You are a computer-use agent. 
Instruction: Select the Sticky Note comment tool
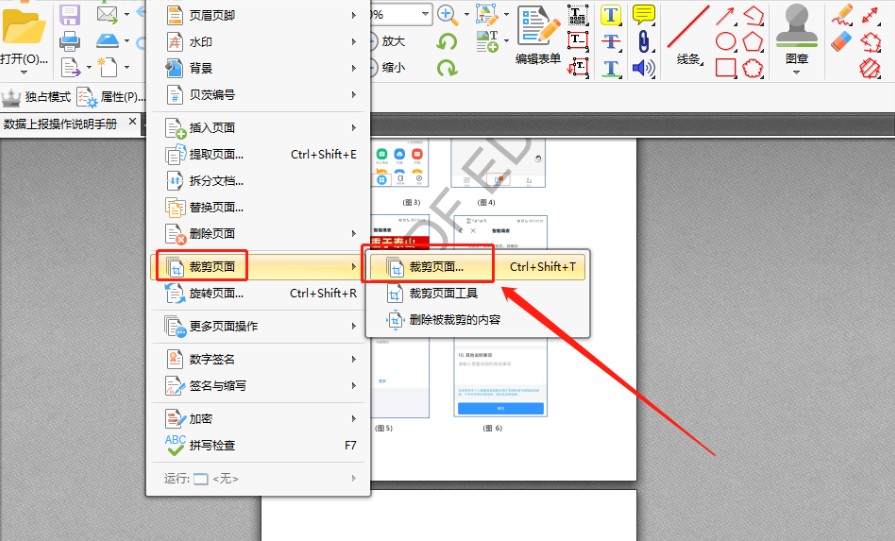point(644,14)
